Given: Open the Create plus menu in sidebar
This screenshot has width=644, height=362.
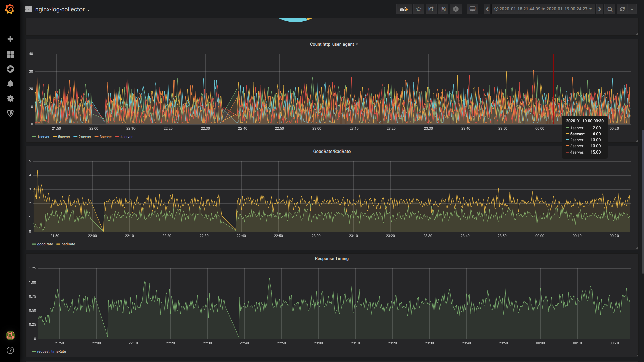Looking at the screenshot, I should click(x=10, y=39).
